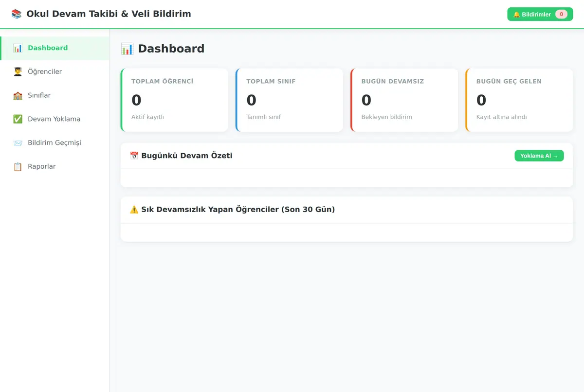Click the Yoklama Al button
The height and width of the screenshot is (392, 584).
click(539, 156)
